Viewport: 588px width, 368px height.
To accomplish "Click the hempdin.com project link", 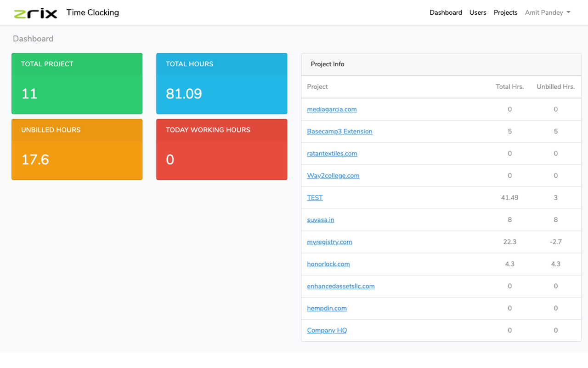I will point(327,308).
